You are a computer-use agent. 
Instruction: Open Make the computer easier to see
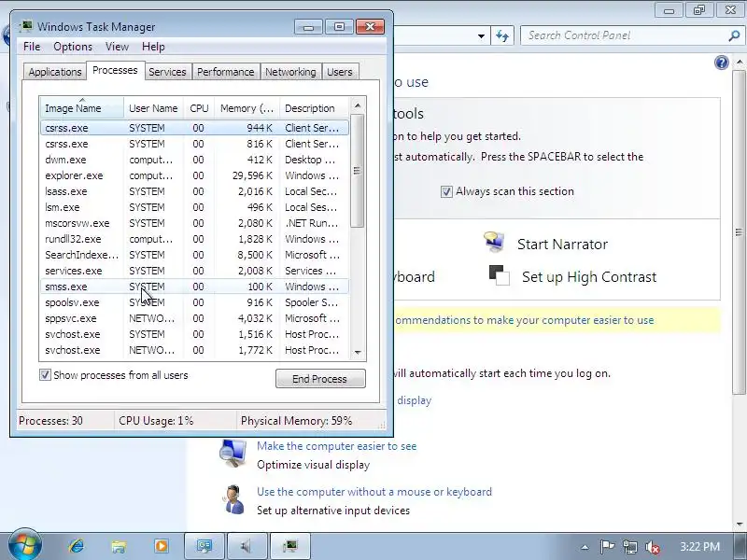pyautogui.click(x=337, y=446)
